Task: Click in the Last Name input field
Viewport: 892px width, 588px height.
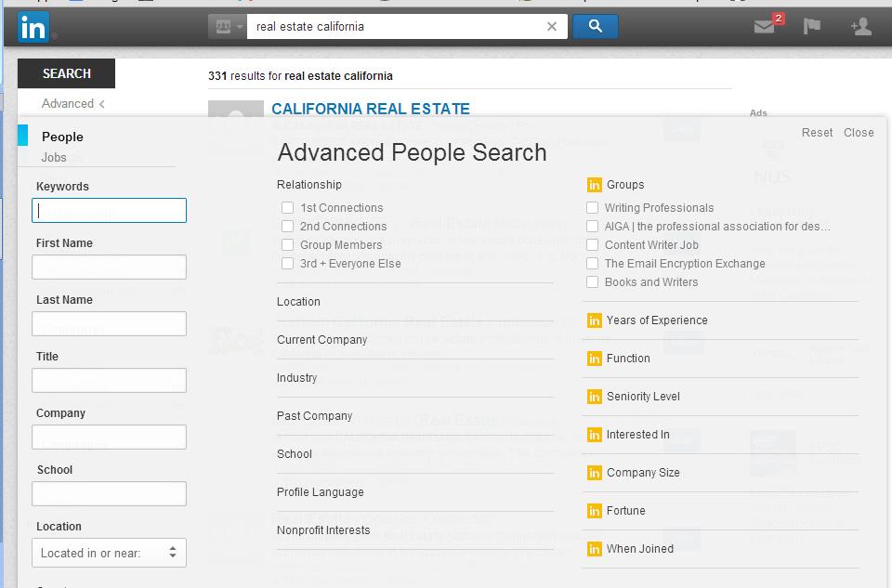Action: coord(110,323)
